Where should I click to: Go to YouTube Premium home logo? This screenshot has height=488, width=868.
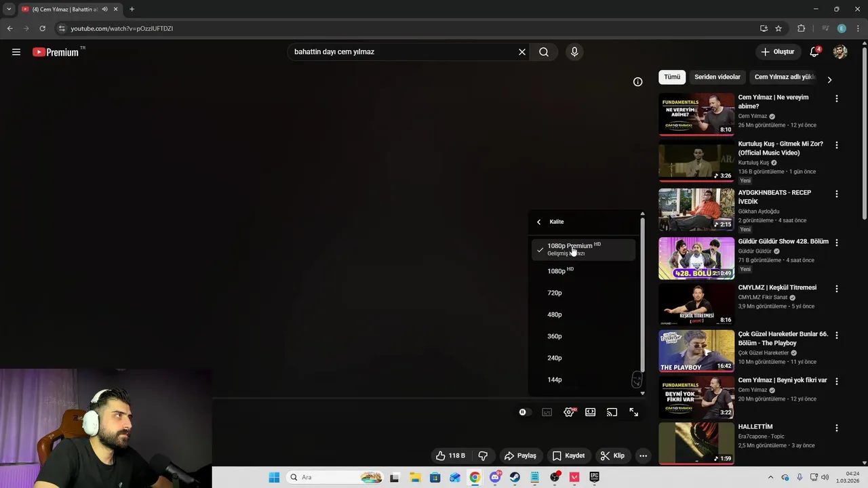56,52
